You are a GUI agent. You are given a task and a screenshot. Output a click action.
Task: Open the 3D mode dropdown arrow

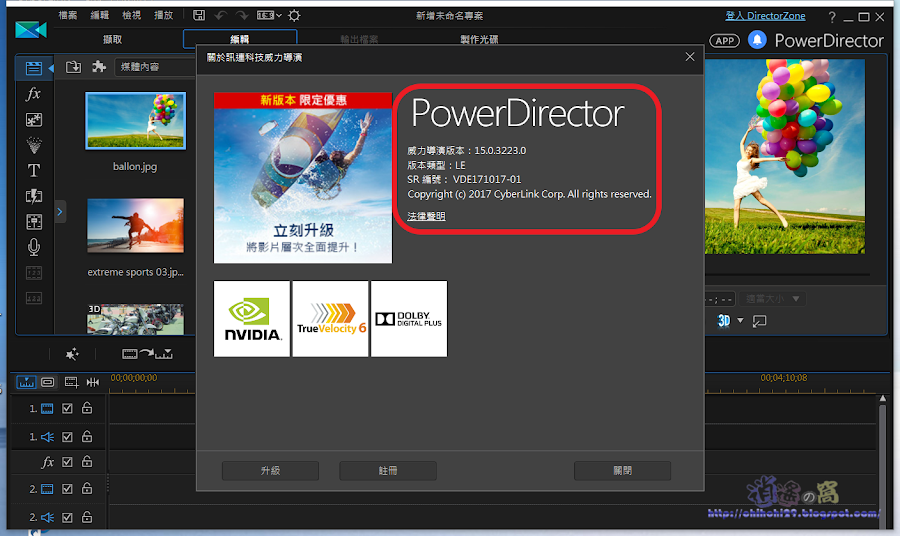tap(740, 321)
